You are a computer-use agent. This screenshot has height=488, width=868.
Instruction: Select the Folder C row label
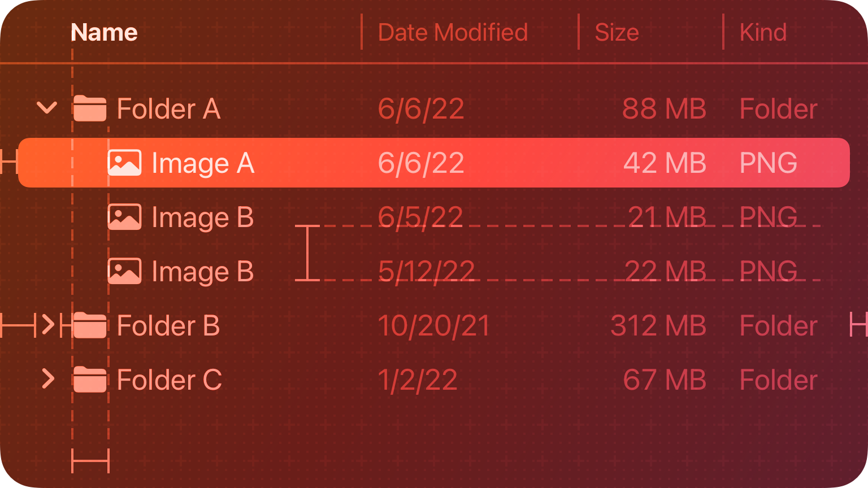coord(169,380)
